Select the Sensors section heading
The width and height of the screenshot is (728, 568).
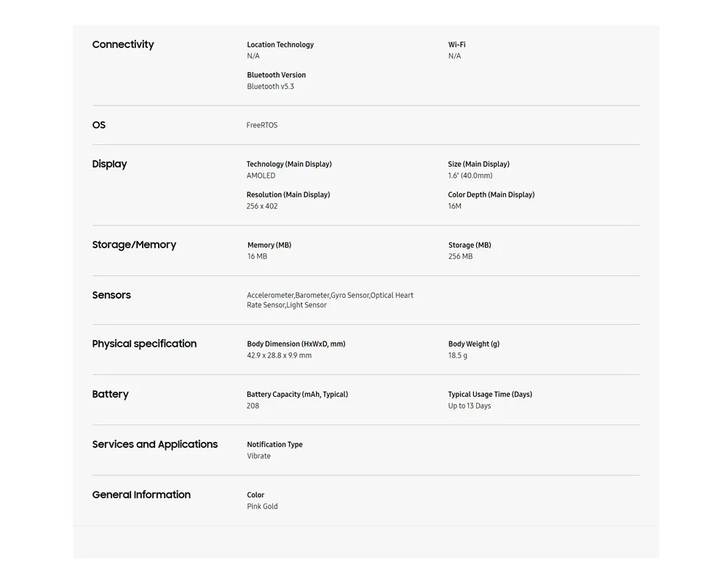click(x=111, y=295)
